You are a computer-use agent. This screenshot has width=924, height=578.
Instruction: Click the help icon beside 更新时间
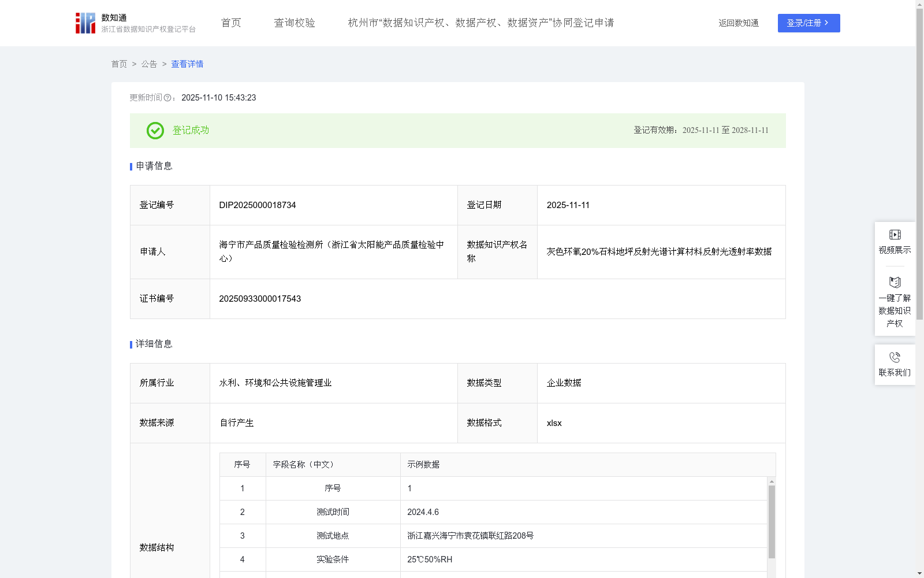coord(167,98)
